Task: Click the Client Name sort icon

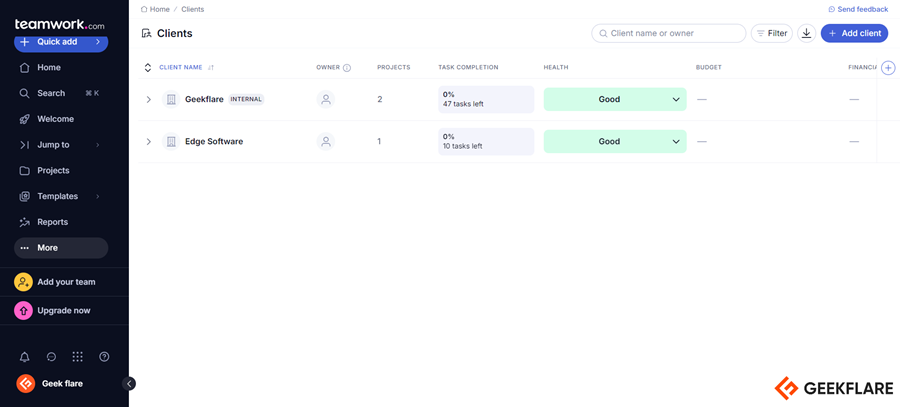Action: [x=211, y=68]
